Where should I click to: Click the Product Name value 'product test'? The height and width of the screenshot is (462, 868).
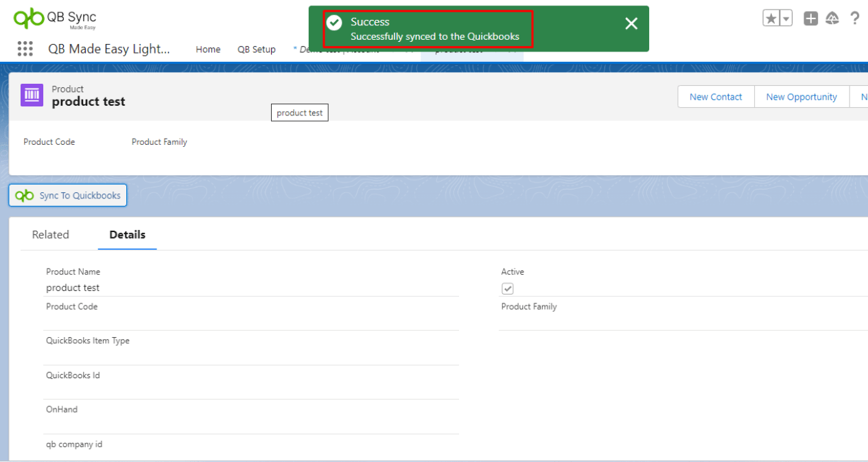point(73,288)
